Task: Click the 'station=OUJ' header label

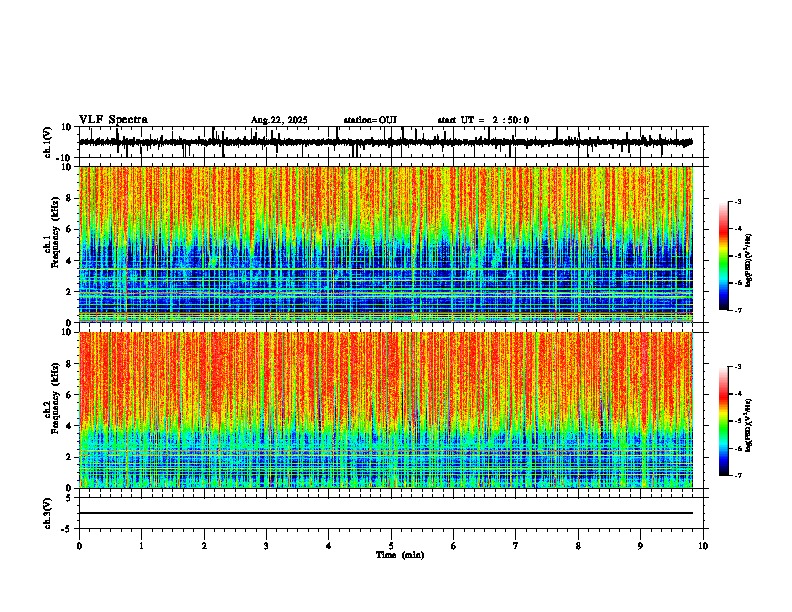Action: (370, 120)
